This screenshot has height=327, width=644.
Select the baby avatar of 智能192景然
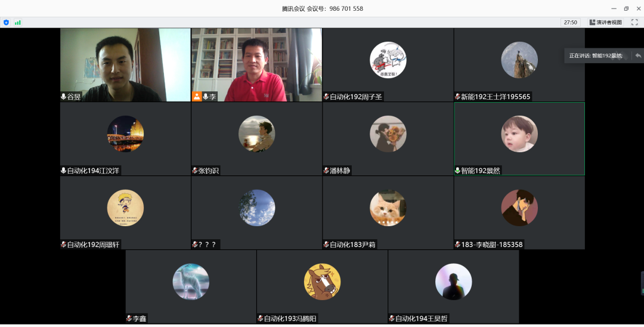click(x=519, y=134)
